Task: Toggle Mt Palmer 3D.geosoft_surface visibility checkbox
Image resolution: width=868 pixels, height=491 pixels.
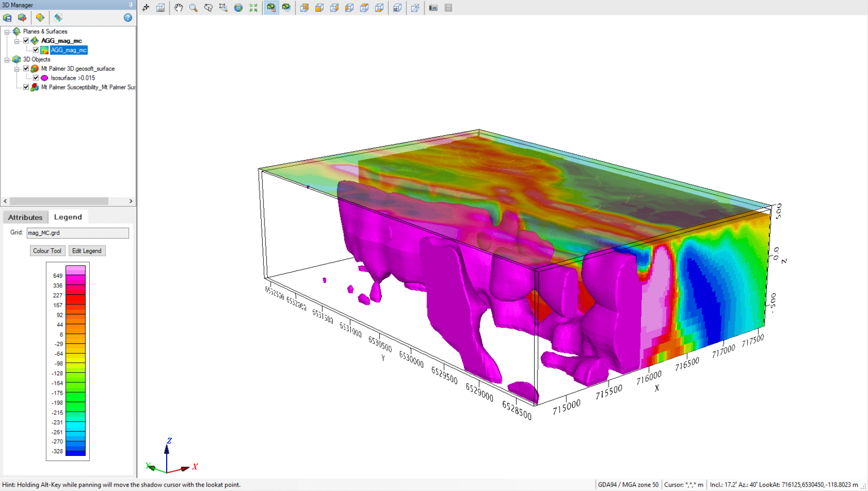Action: coord(26,68)
